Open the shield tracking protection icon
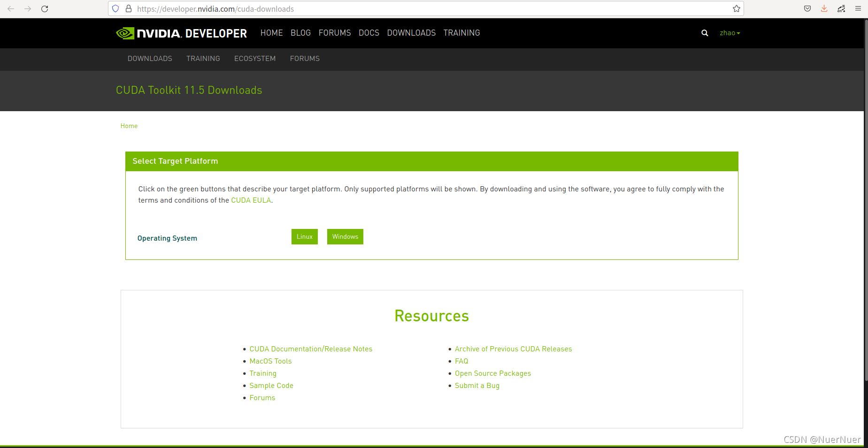868x448 pixels. tap(115, 9)
